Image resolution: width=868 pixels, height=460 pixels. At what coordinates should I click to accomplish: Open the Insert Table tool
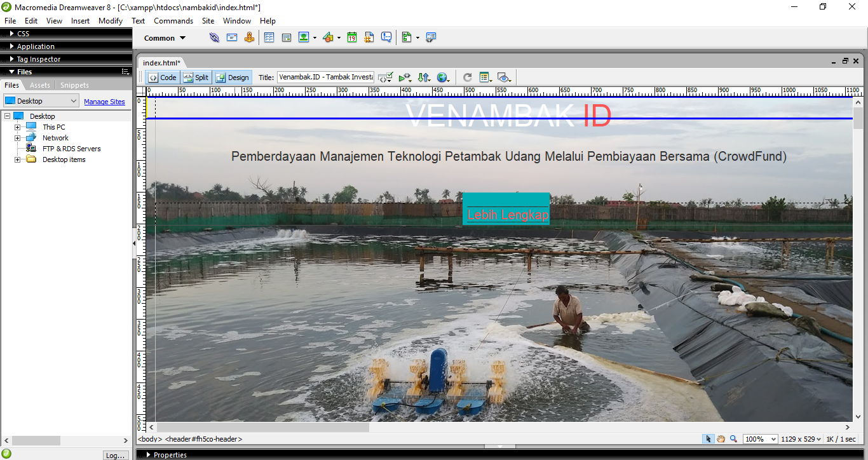(x=269, y=37)
